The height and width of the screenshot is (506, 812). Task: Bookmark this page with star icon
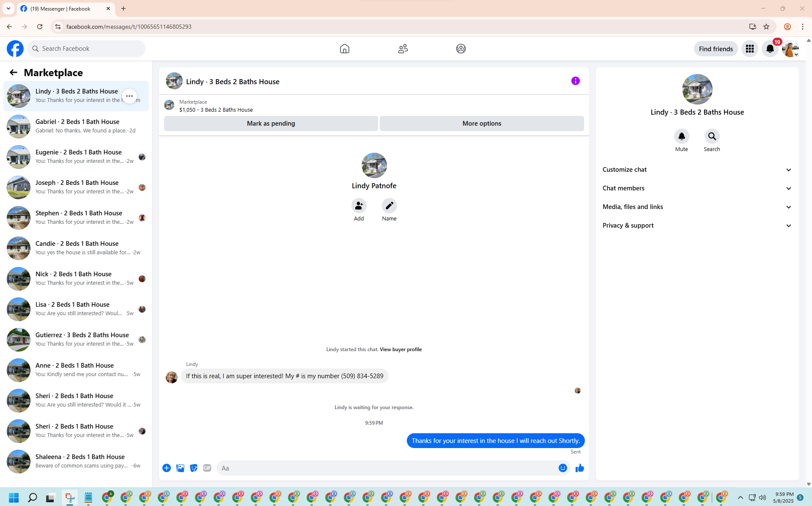(x=766, y=27)
